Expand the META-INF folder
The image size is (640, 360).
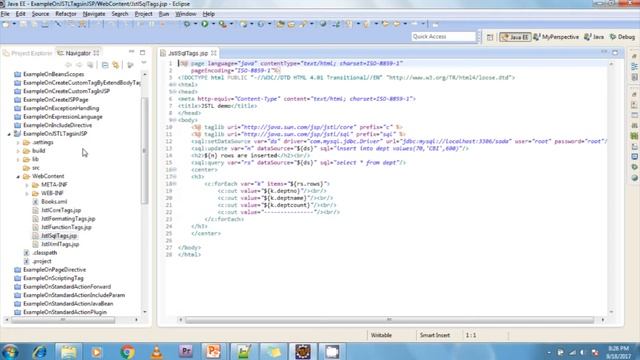27,185
